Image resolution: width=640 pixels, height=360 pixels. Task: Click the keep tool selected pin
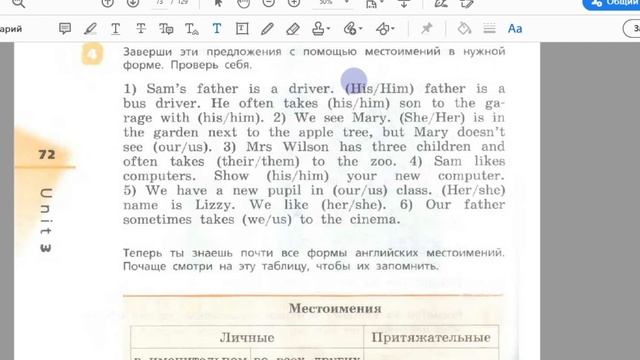427,29
